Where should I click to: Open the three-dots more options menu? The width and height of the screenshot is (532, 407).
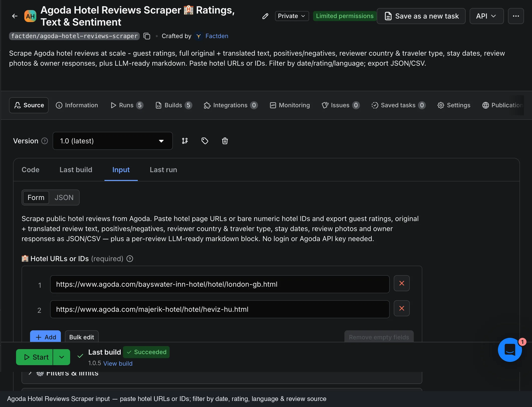click(516, 16)
